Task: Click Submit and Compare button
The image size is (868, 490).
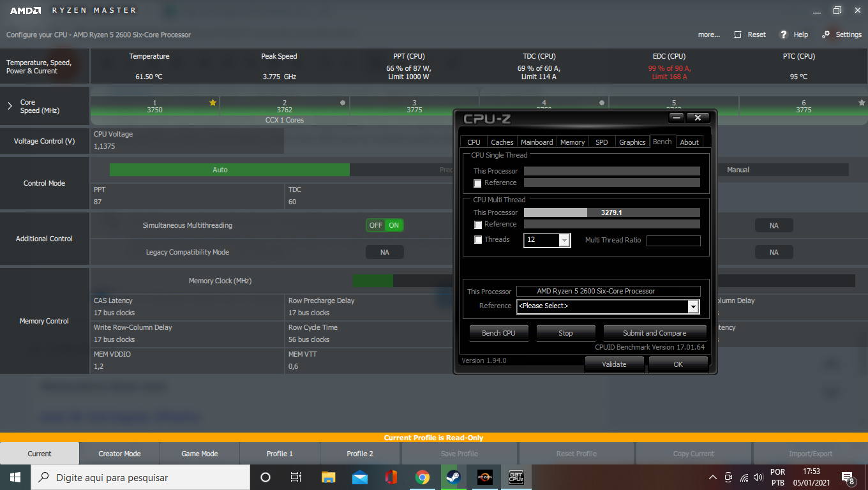Action: click(655, 333)
